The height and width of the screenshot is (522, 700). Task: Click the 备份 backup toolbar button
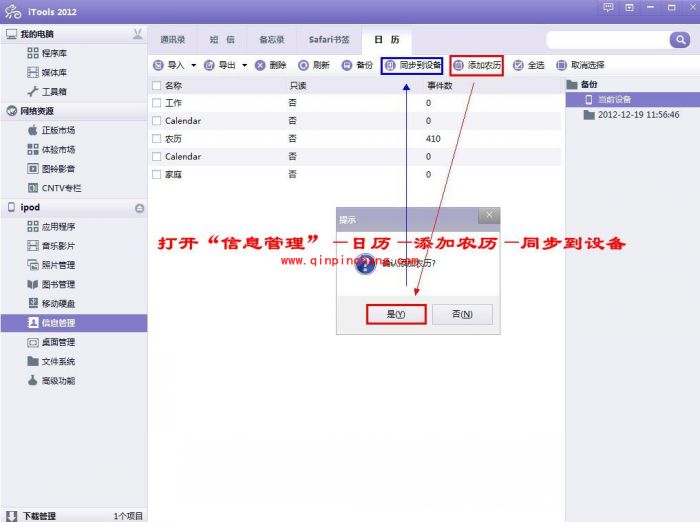(357, 65)
